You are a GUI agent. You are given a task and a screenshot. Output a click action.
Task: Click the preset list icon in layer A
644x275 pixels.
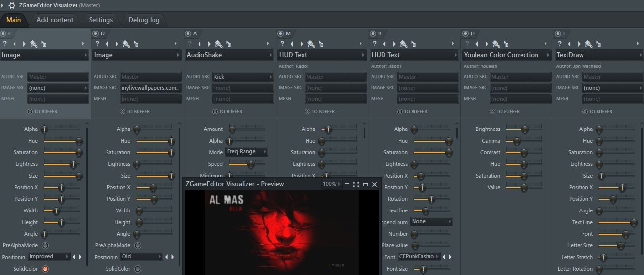click(x=229, y=44)
